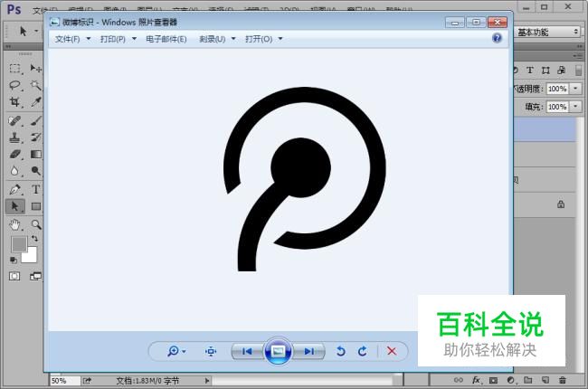The image size is (588, 389).
Task: Go to the previous photo
Action: [x=247, y=352]
